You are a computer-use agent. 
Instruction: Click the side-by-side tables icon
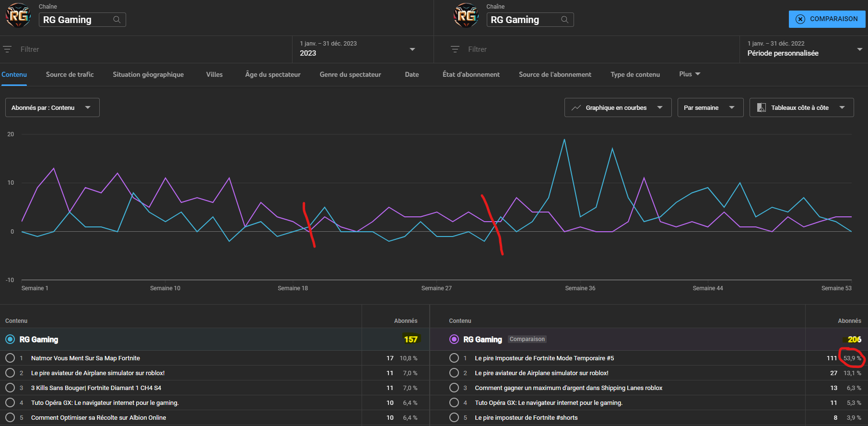tap(761, 107)
